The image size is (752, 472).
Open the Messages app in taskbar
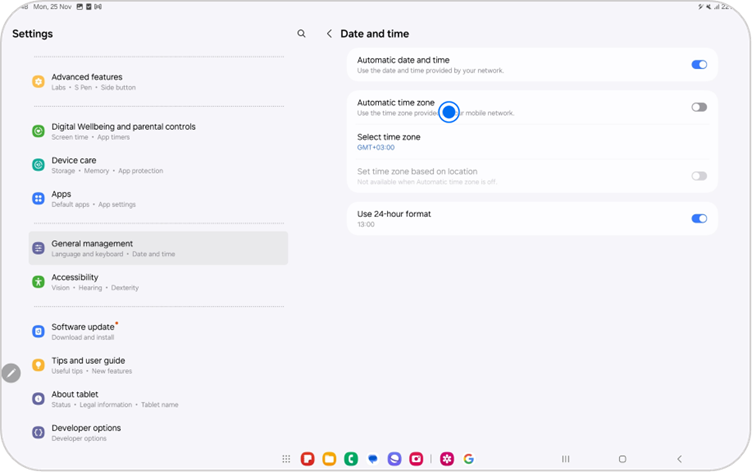point(373,459)
